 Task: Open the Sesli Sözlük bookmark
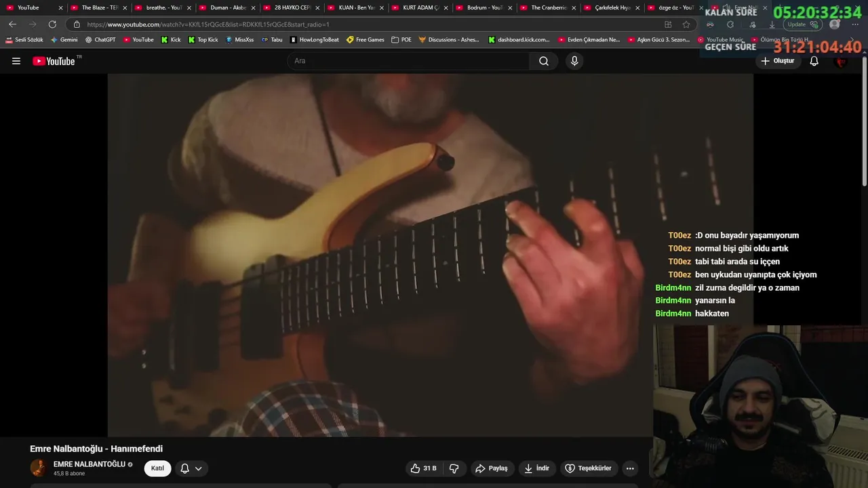point(24,39)
